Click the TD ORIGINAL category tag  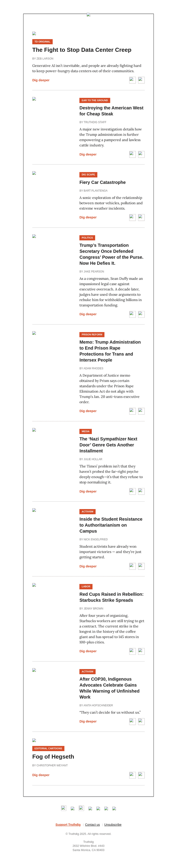coord(42,42)
